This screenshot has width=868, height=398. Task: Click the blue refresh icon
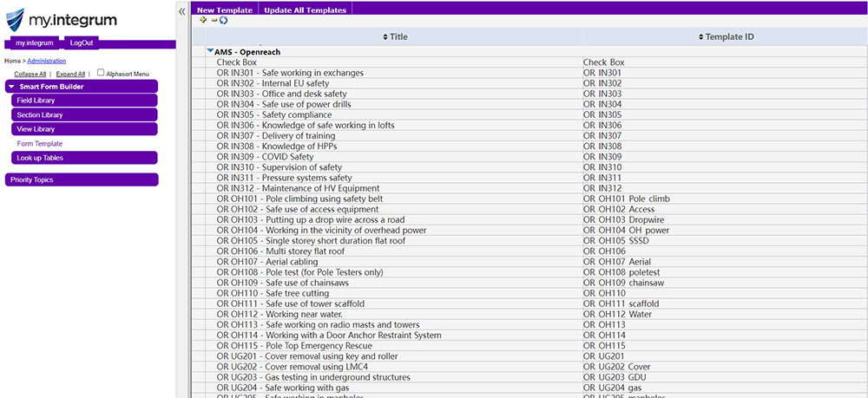tap(224, 21)
